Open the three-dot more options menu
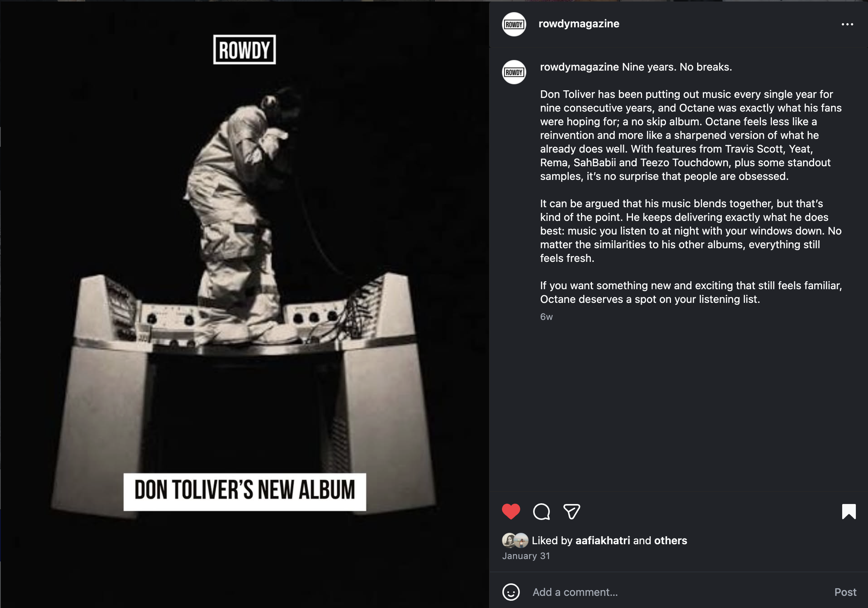 [847, 24]
